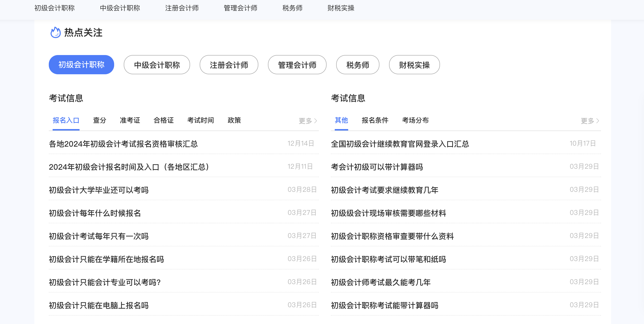Screen dimensions: 644x324
Task: Open 初级会计职称考试能带计算器吗
Action: click(385, 305)
